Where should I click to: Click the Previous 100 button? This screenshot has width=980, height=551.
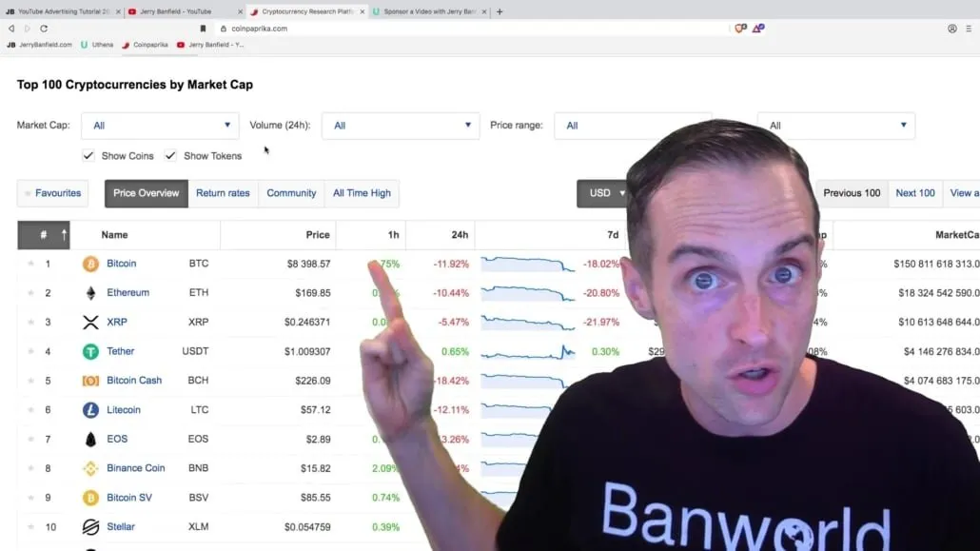(852, 193)
